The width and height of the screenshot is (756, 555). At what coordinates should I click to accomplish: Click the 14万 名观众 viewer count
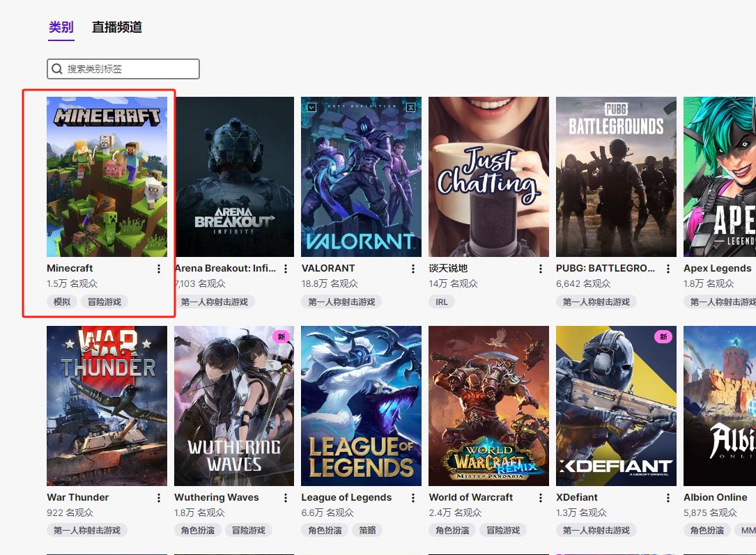click(x=453, y=283)
